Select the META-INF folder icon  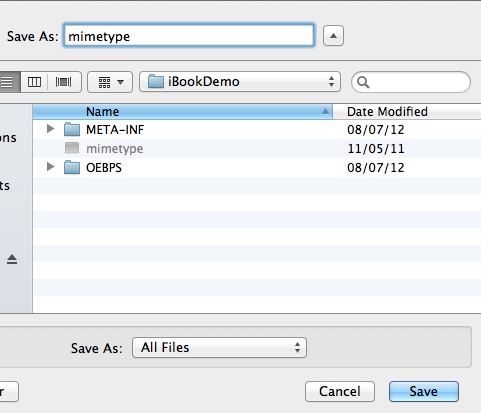pyautogui.click(x=72, y=129)
